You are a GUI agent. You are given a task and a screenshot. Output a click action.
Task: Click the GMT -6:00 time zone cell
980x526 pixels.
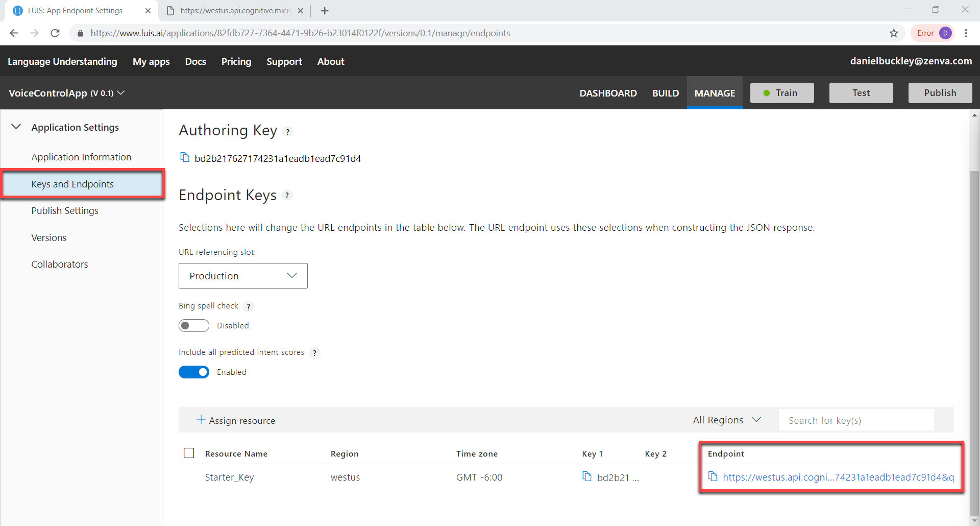[479, 477]
